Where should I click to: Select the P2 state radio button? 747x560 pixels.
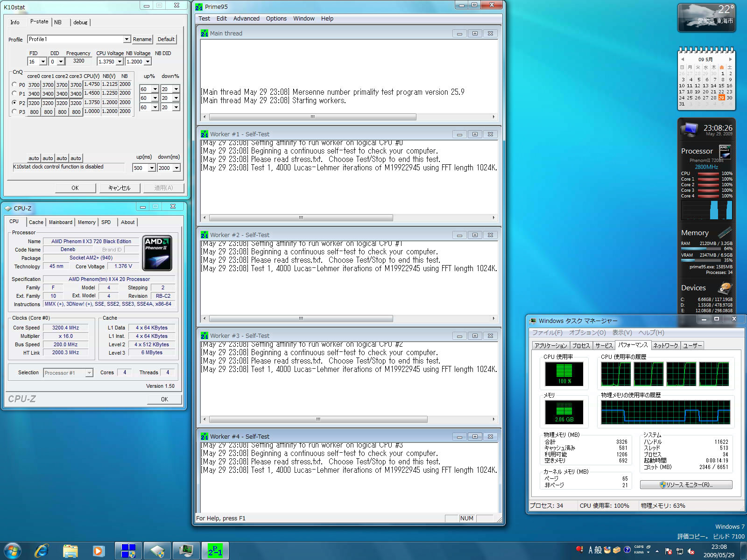coord(14,102)
